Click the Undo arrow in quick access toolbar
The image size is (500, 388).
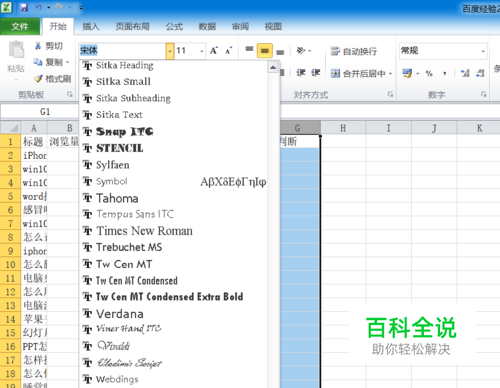click(x=39, y=7)
